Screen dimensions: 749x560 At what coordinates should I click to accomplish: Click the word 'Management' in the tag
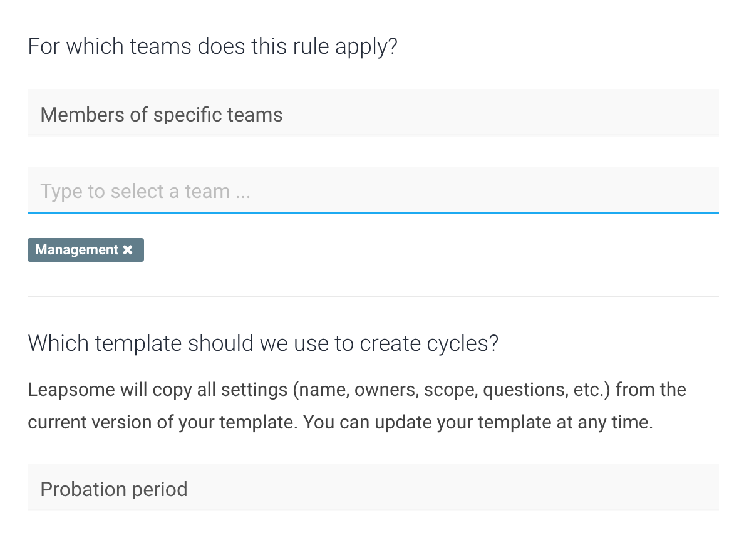coord(76,250)
